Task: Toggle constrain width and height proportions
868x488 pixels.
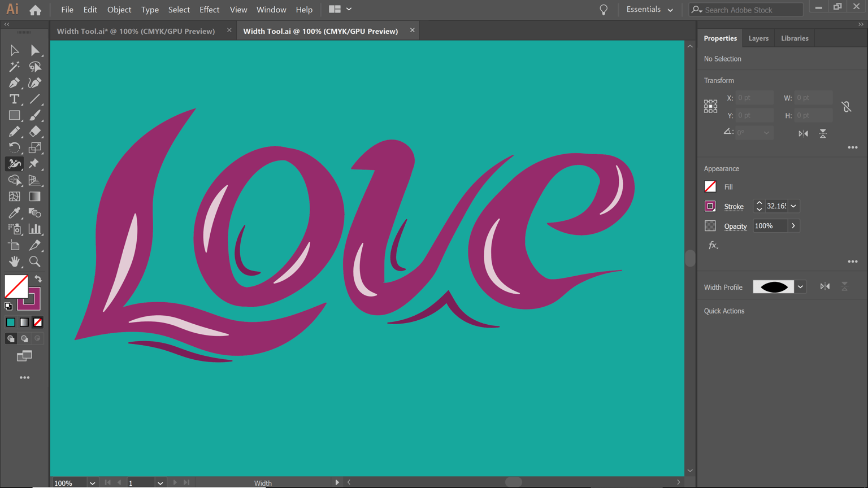Action: [846, 106]
